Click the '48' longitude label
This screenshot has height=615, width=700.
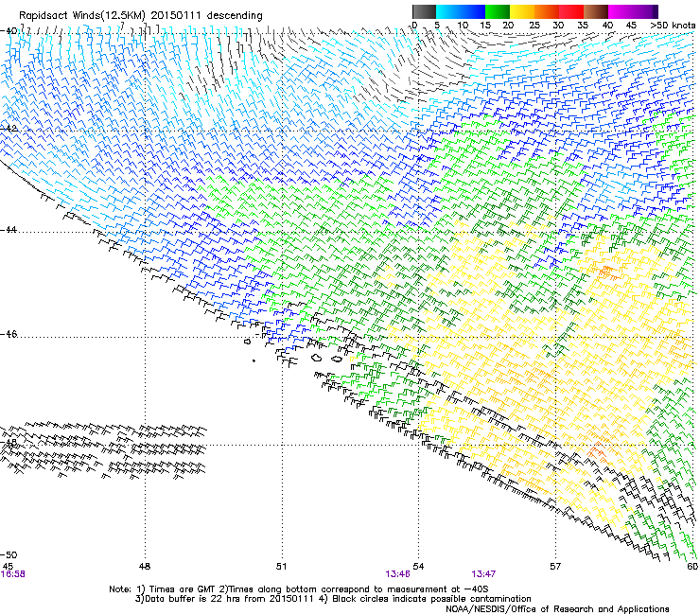click(145, 567)
